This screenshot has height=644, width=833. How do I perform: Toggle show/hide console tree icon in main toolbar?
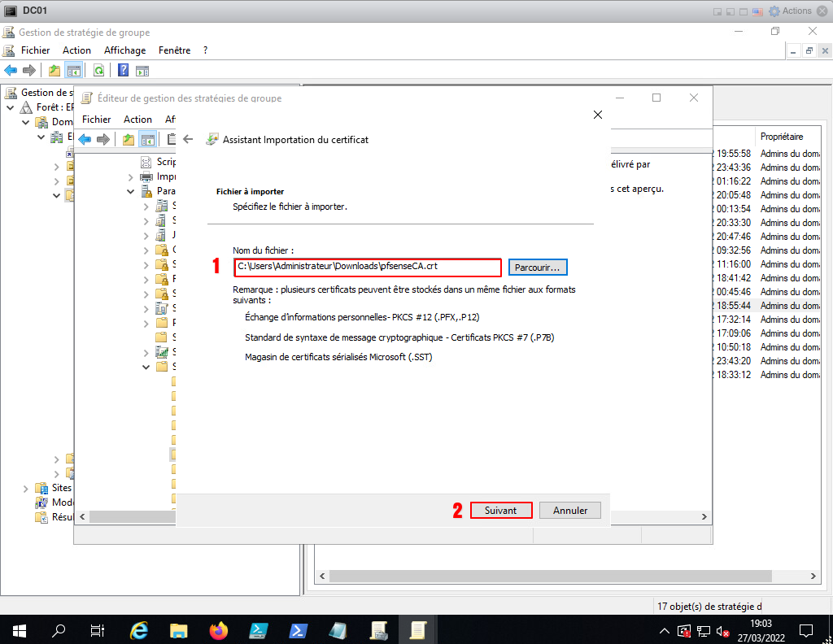(x=74, y=70)
